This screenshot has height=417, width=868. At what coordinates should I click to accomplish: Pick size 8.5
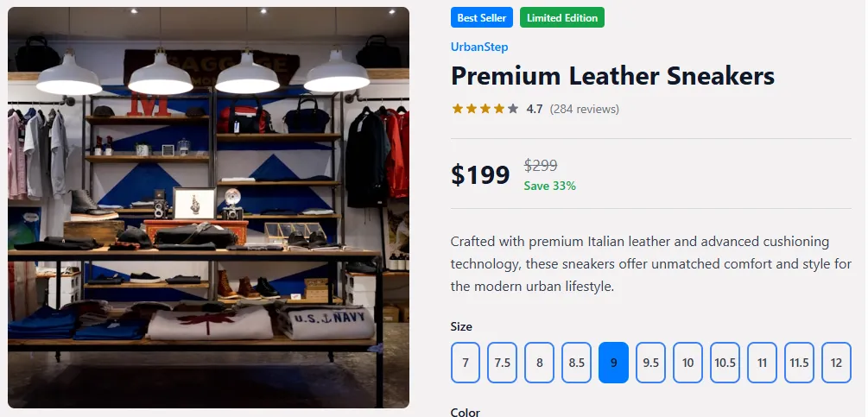(576, 363)
